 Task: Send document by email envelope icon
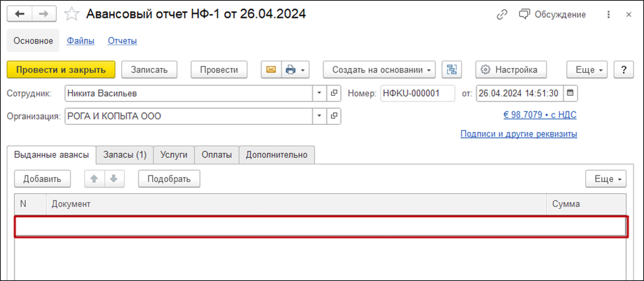270,69
